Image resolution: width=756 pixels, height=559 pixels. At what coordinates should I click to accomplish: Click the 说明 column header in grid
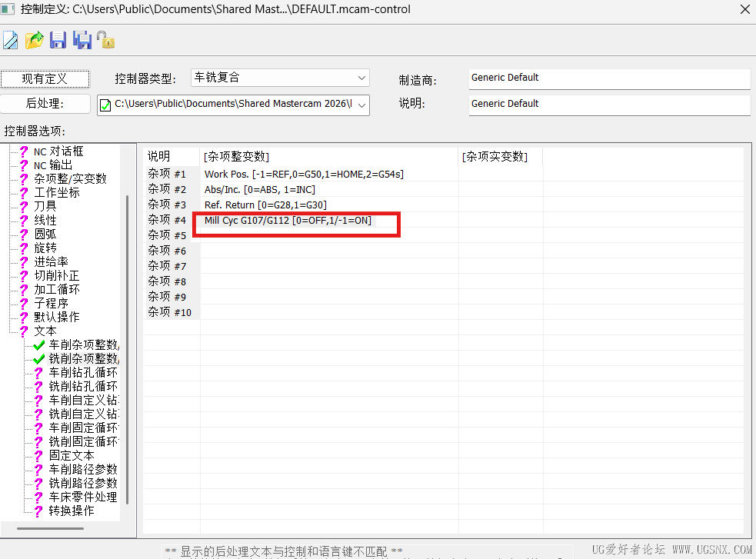(x=172, y=157)
